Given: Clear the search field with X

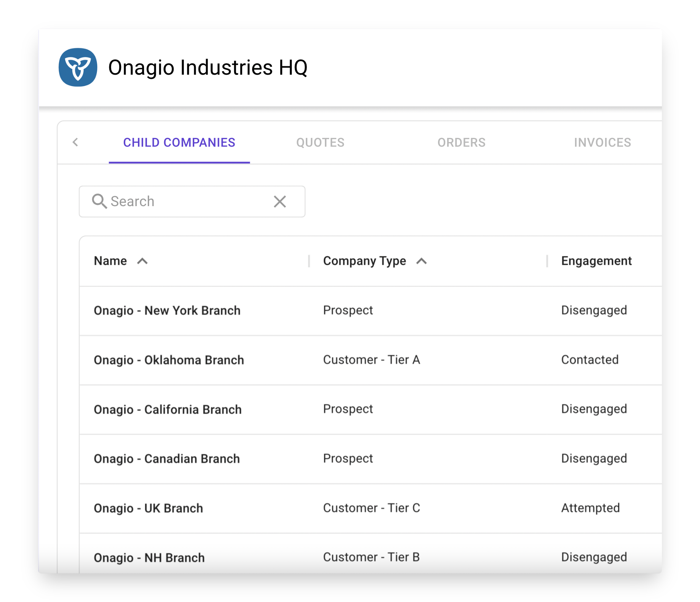Looking at the screenshot, I should click(280, 202).
